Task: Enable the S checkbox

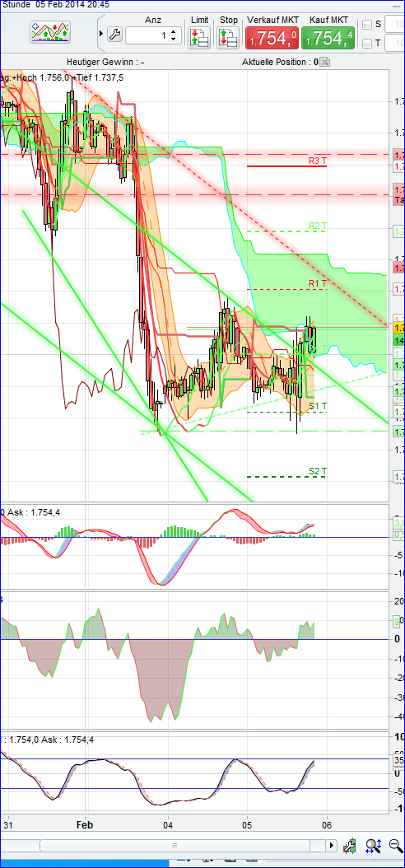Action: coord(367,25)
